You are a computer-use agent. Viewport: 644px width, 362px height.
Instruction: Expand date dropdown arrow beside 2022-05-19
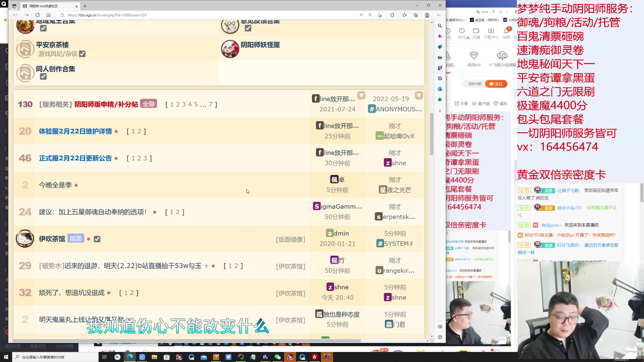pyautogui.click(x=419, y=96)
